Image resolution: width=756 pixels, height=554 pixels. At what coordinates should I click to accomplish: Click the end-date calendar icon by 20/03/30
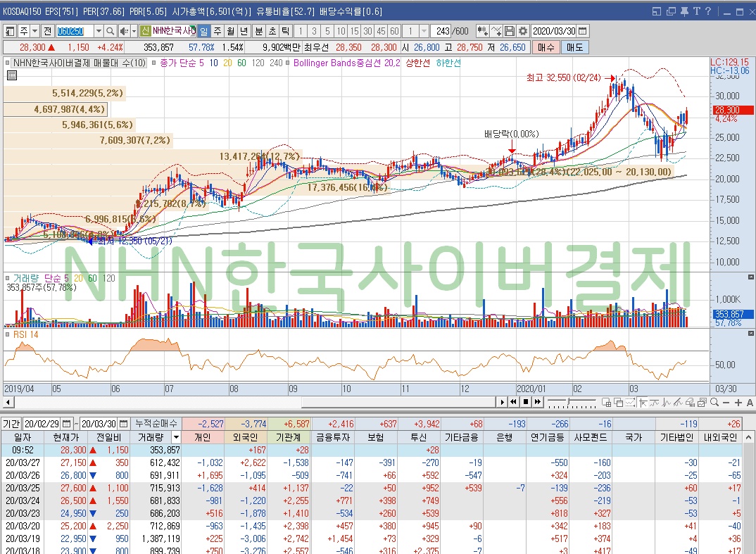coord(123,424)
